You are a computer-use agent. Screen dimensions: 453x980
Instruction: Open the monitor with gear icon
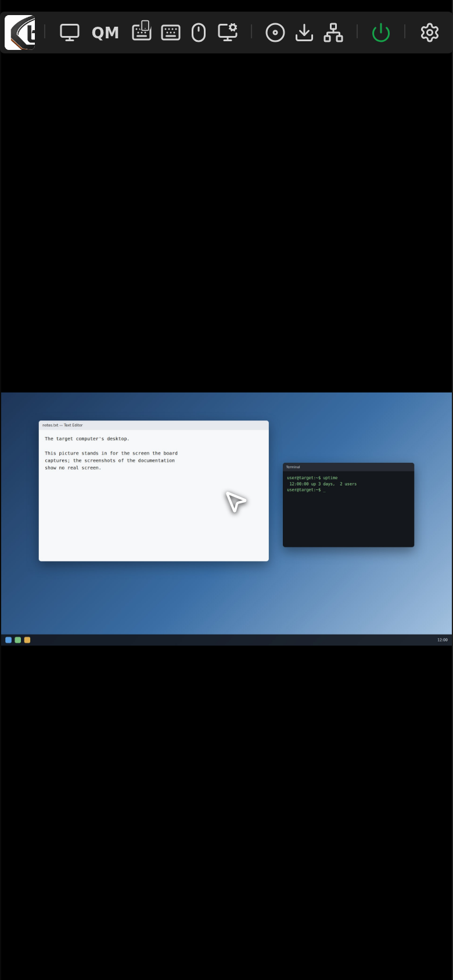228,32
